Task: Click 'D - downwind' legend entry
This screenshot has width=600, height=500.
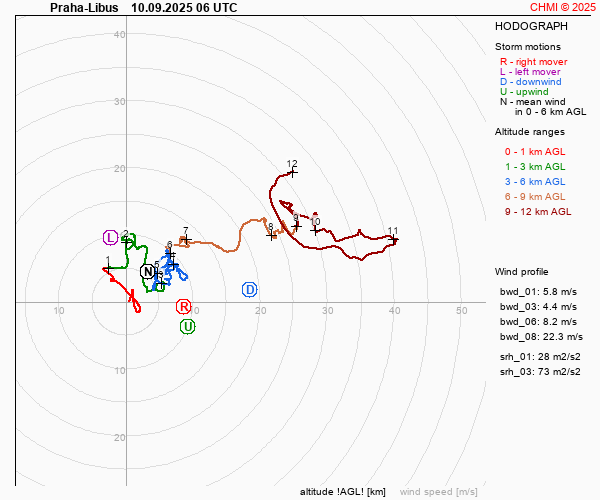Action: point(530,81)
